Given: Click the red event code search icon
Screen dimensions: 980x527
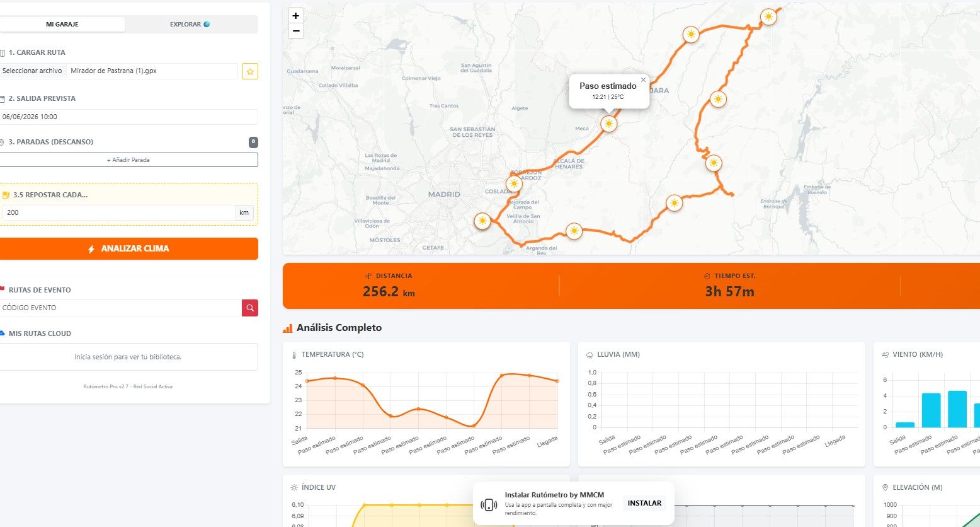Looking at the screenshot, I should click(x=250, y=308).
